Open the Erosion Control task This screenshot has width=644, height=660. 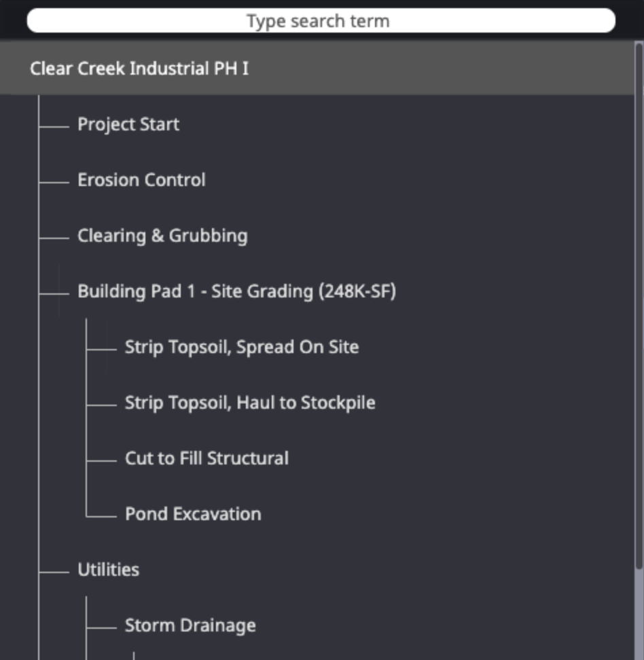141,180
